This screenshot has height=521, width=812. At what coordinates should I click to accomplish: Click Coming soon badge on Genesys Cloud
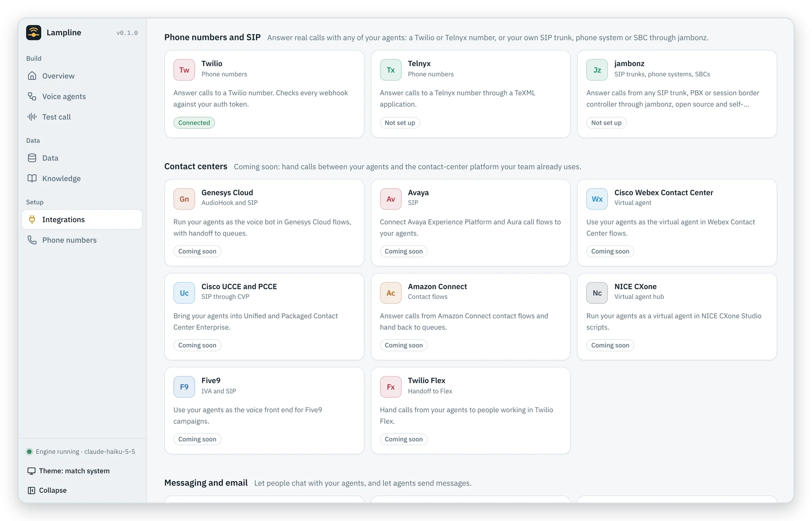click(x=197, y=251)
